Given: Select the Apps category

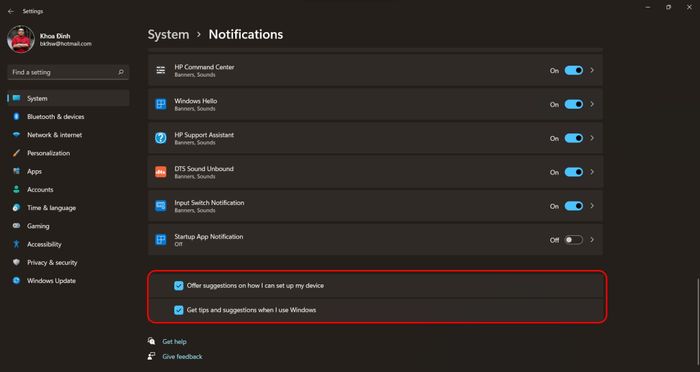Looking at the screenshot, I should (68, 171).
